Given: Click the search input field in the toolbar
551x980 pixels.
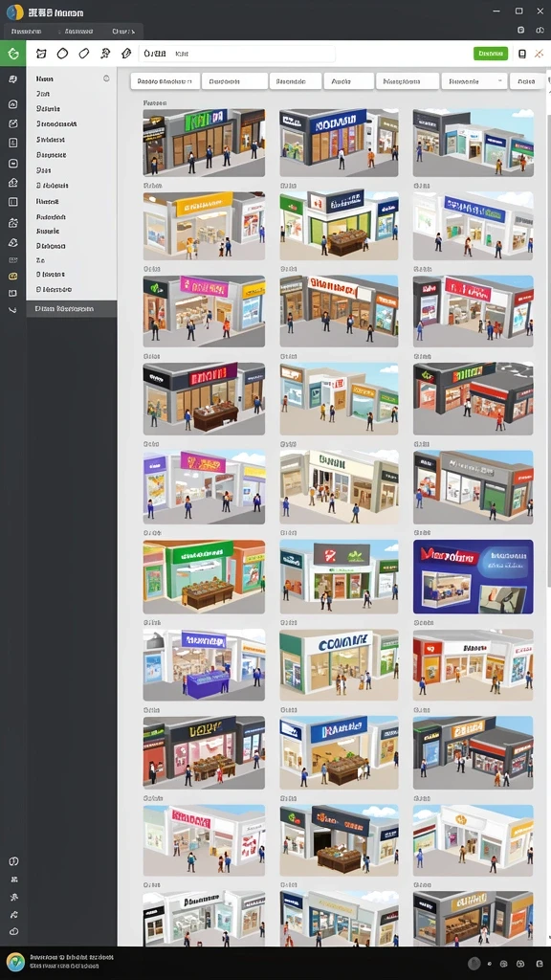Looking at the screenshot, I should coord(237,54).
